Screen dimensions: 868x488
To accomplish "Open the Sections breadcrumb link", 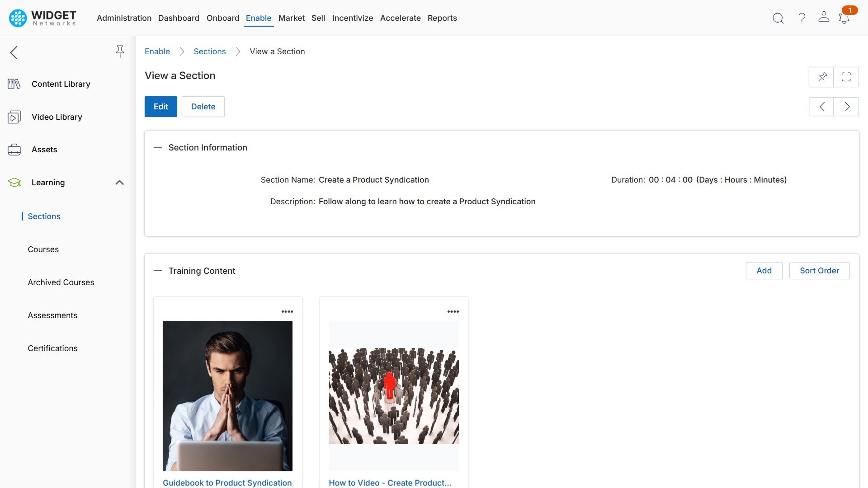I will coord(210,51).
